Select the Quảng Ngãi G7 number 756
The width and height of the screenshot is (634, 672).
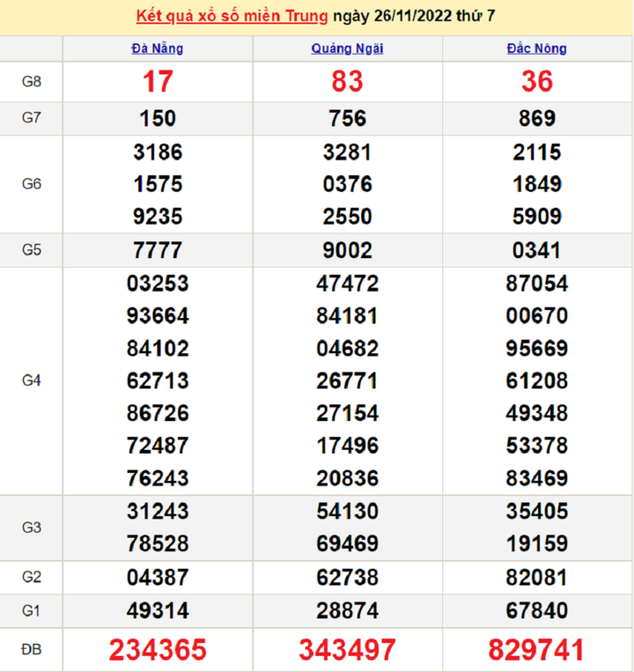pos(347,118)
